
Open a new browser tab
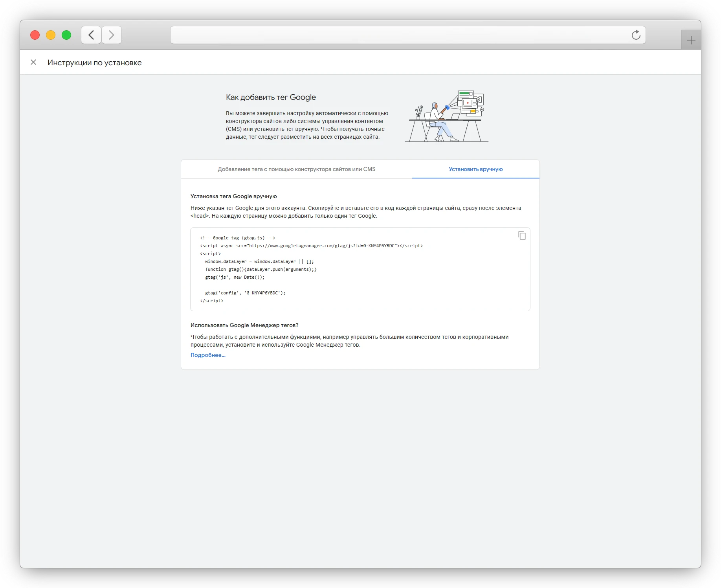pyautogui.click(x=691, y=40)
